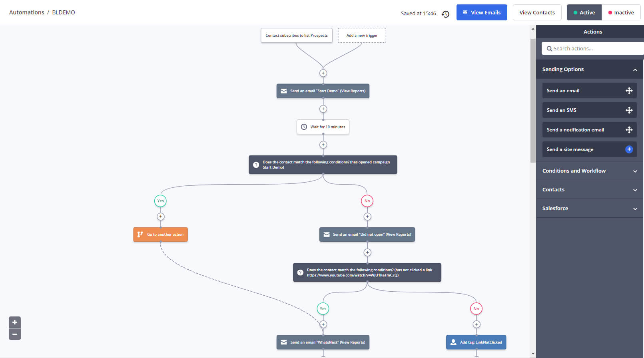
Task: Click the zoom in plus button
Action: [15, 322]
